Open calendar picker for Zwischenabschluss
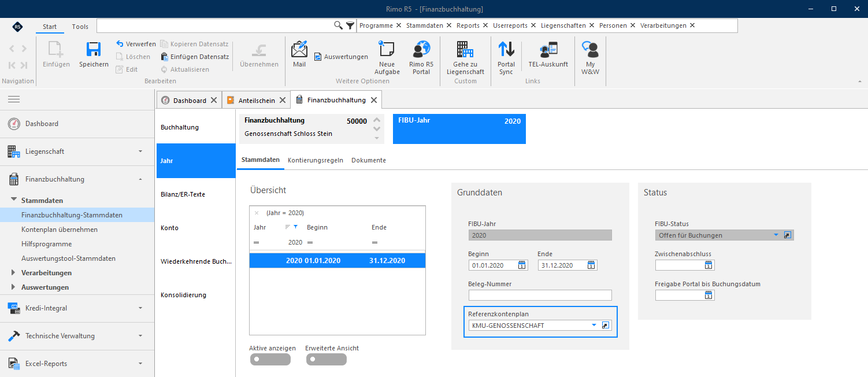 coord(709,265)
